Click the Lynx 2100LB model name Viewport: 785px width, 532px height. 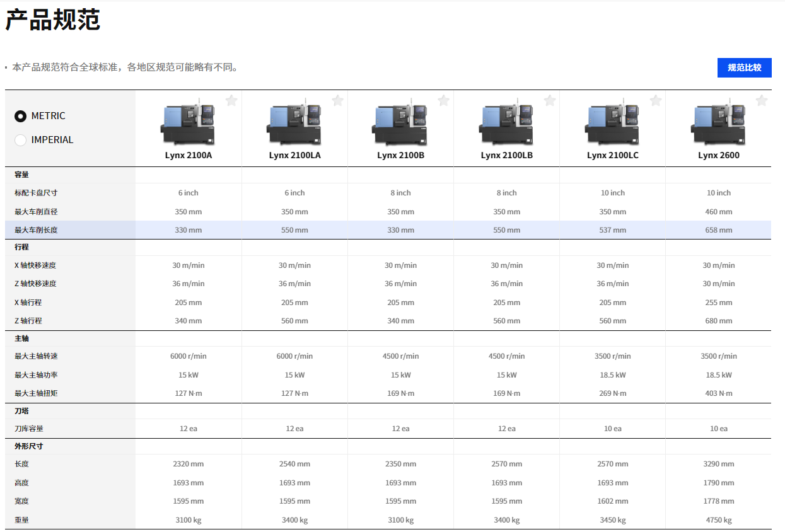pyautogui.click(x=507, y=155)
